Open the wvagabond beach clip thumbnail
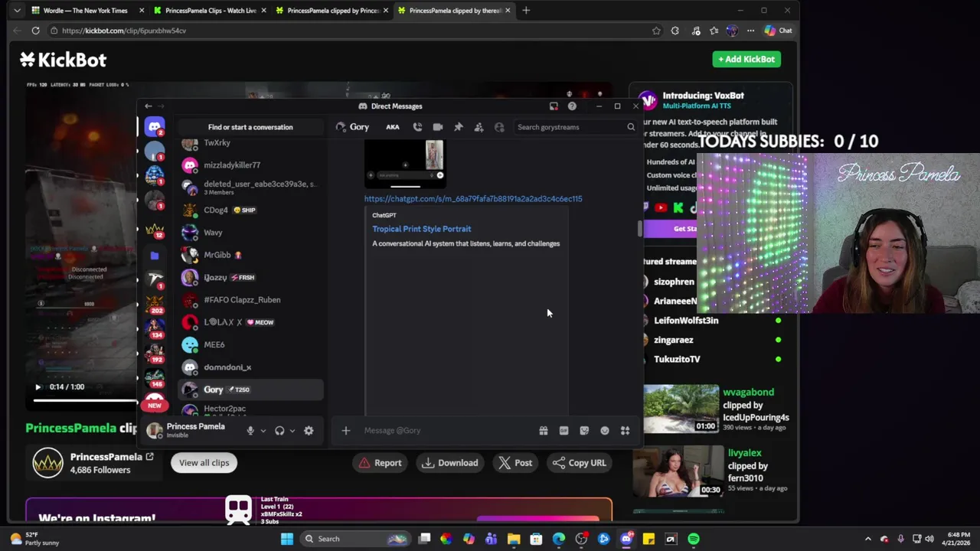 (x=681, y=409)
